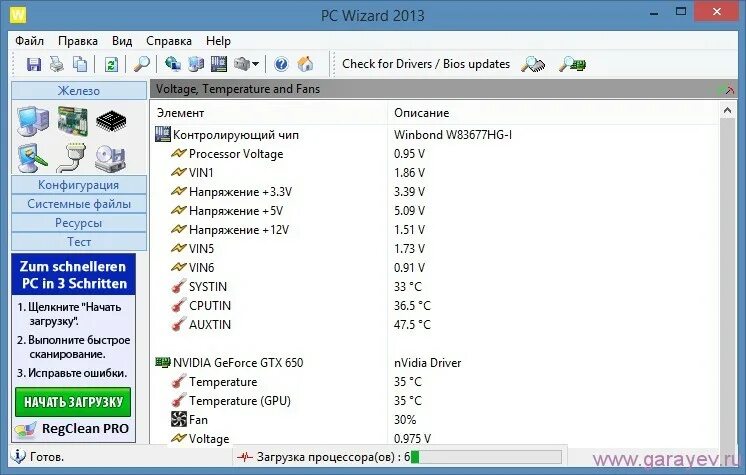This screenshot has height=475, width=746.
Task: Click the RegClean PRO ad logo
Action: pos(72,429)
